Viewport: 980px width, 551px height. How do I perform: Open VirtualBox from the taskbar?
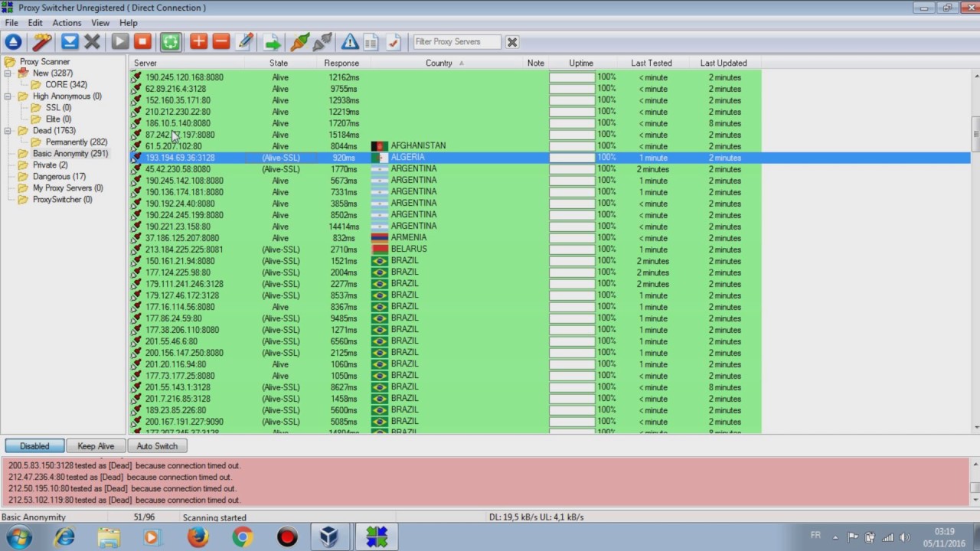329,537
